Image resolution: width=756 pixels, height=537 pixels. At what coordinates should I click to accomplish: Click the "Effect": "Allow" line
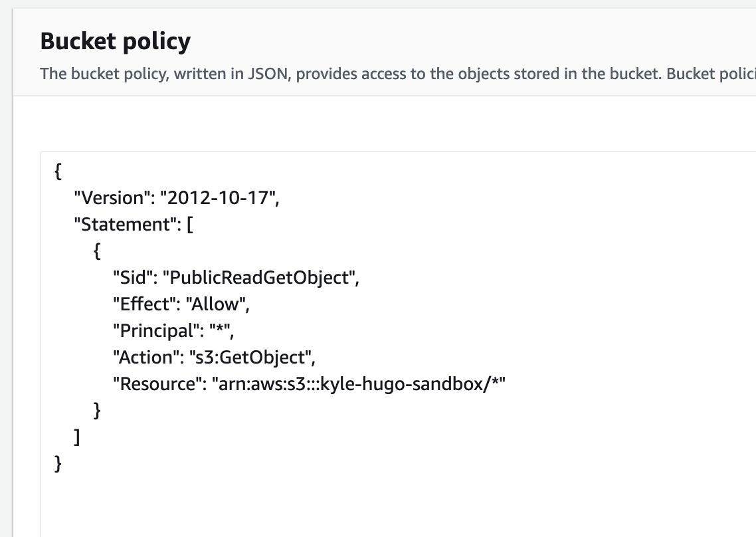point(181,304)
